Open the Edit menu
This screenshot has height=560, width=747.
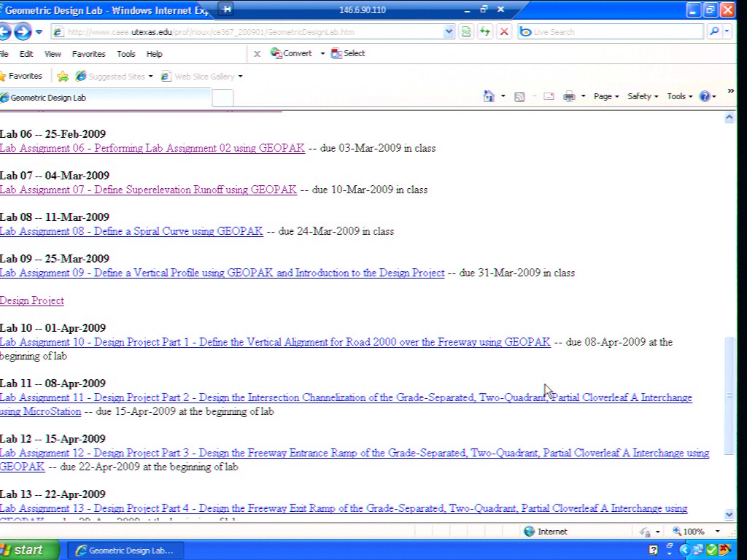point(26,54)
